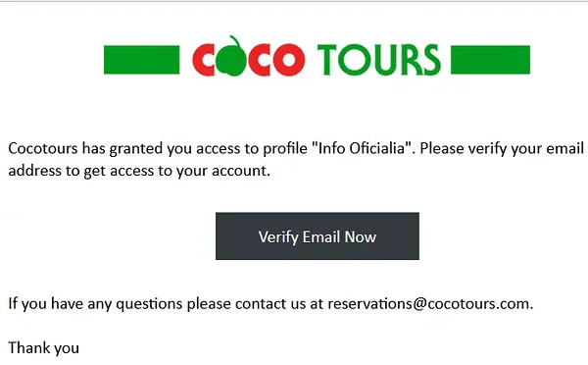The width and height of the screenshot is (588, 365).
Task: Click the first red C in logo
Action: click(204, 59)
